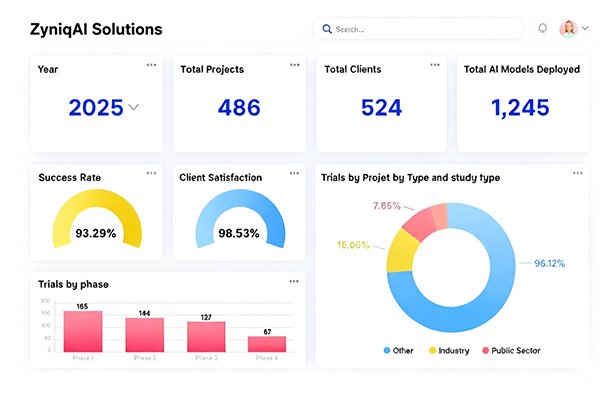Click the magnifier icon in the search bar
Viewport: 600px width, 400px height.
click(326, 29)
